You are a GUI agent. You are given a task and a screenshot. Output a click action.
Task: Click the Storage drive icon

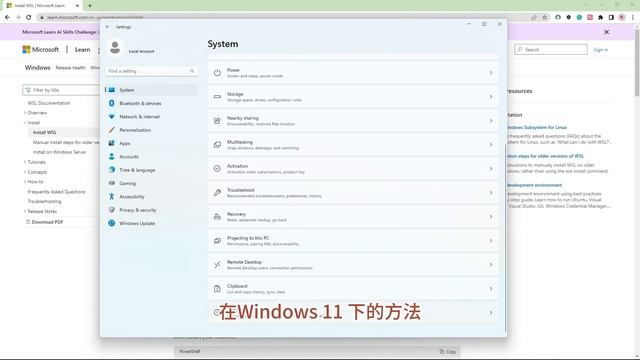217,97
